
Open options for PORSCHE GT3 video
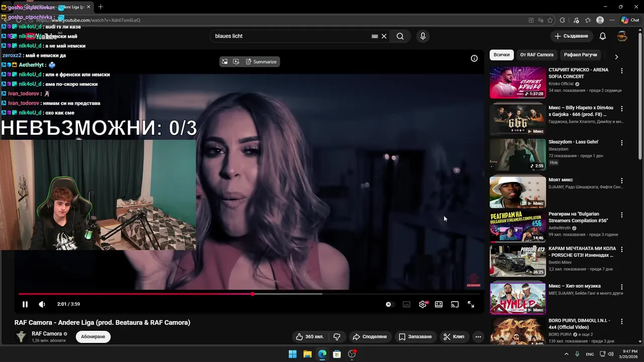(x=622, y=249)
